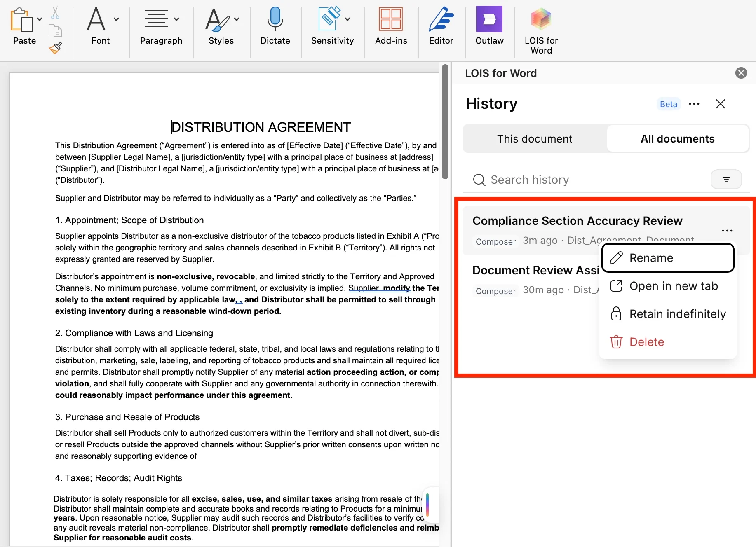Click the LOIS for Word ribbon icon
The width and height of the screenshot is (756, 547).
click(541, 19)
